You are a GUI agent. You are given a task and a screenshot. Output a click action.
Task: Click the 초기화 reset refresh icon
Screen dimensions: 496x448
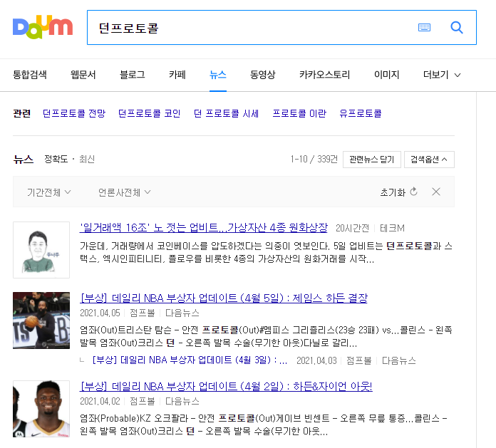413,192
